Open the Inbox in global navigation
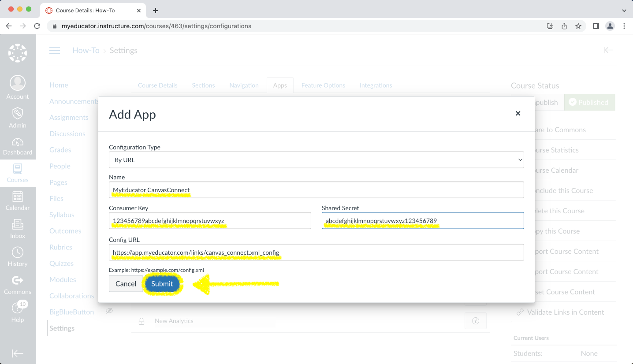Image resolution: width=633 pixels, height=364 pixels. (x=18, y=229)
